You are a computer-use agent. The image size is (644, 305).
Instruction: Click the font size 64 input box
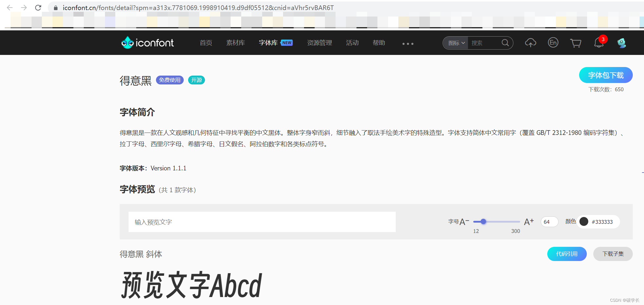[549, 222]
